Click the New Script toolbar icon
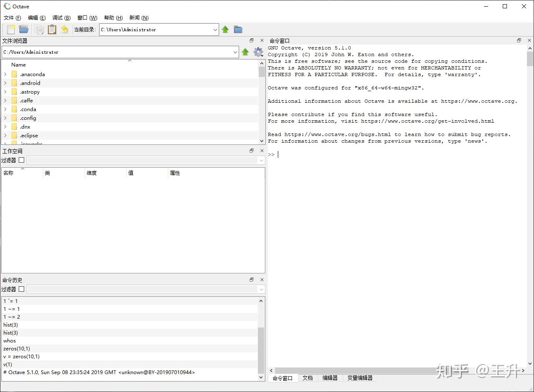534x392 pixels. point(11,29)
